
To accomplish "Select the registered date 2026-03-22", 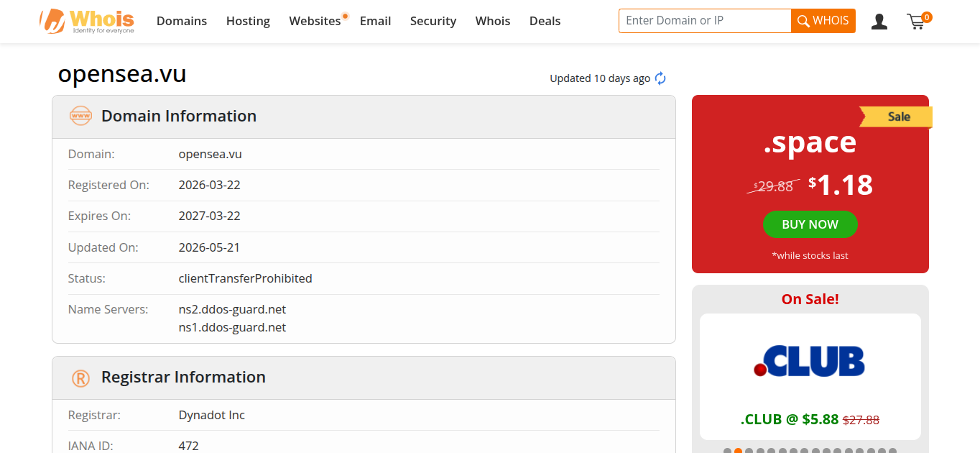I will pos(210,185).
